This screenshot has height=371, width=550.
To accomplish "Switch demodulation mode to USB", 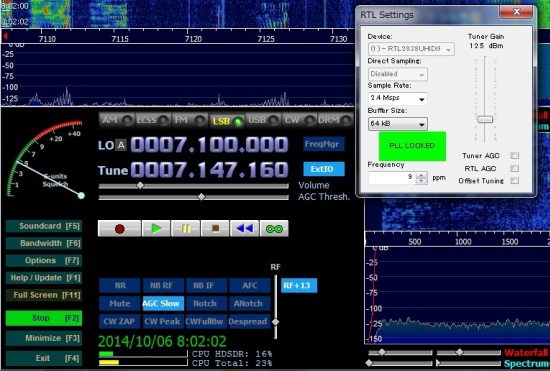I will [263, 120].
